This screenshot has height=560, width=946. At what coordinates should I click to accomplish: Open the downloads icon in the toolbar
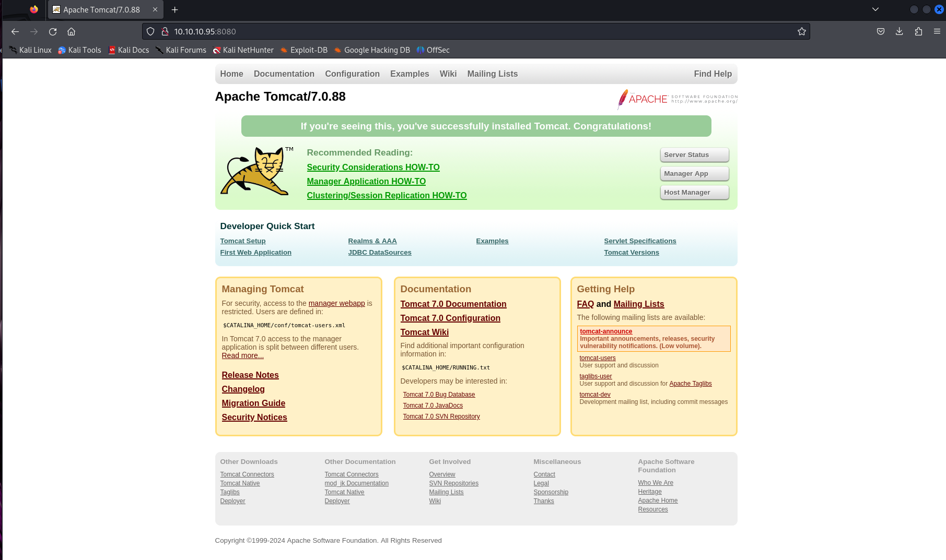(899, 32)
